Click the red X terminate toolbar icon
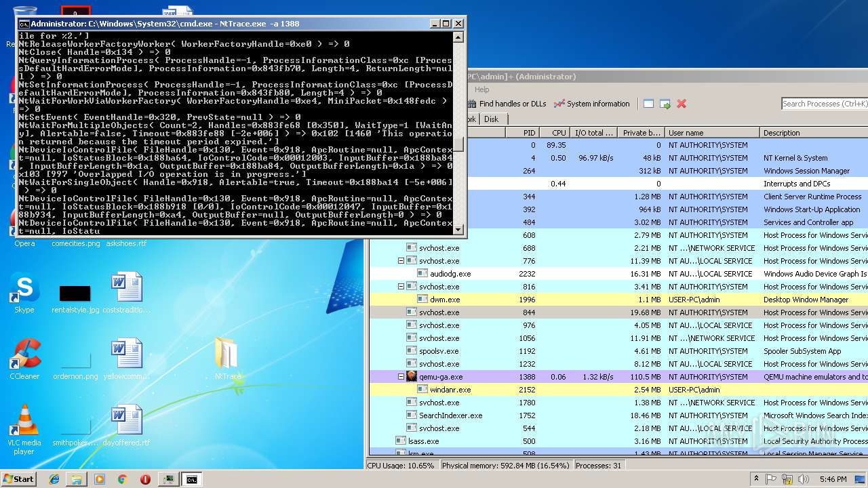 click(x=682, y=104)
